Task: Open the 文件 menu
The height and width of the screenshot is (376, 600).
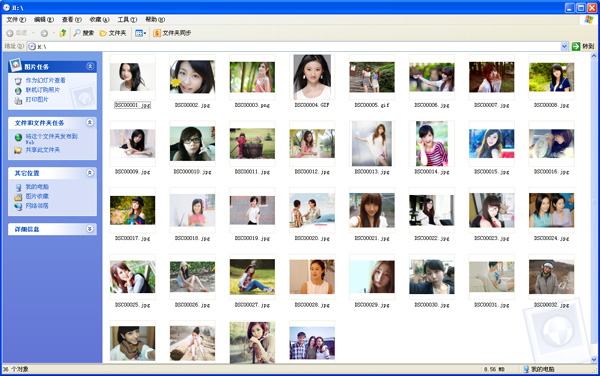Action: (x=16, y=20)
